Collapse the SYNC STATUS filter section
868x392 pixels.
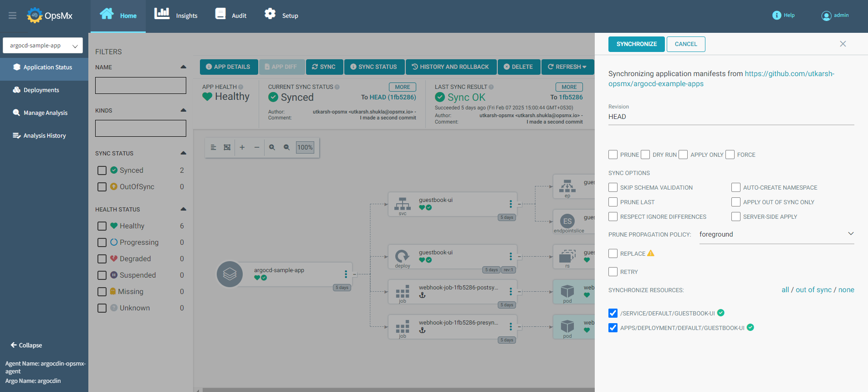click(x=183, y=153)
